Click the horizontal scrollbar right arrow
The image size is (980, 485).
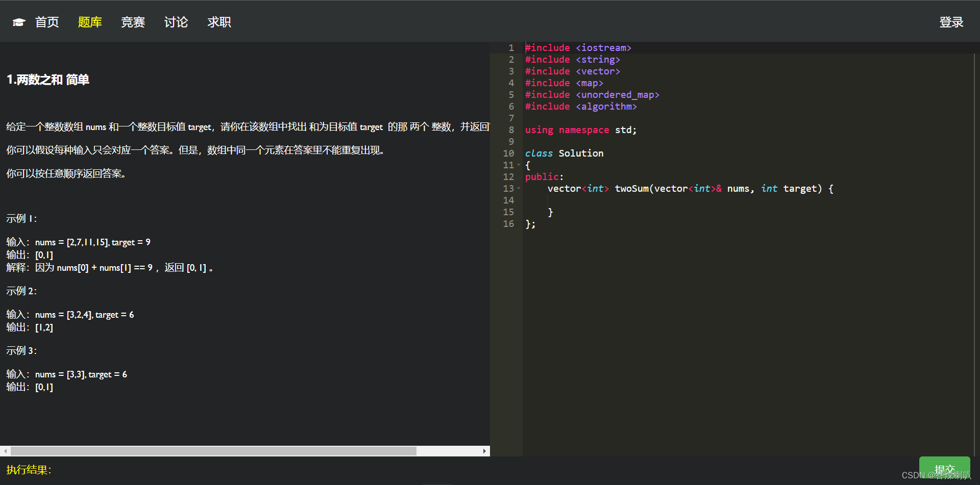tap(484, 451)
